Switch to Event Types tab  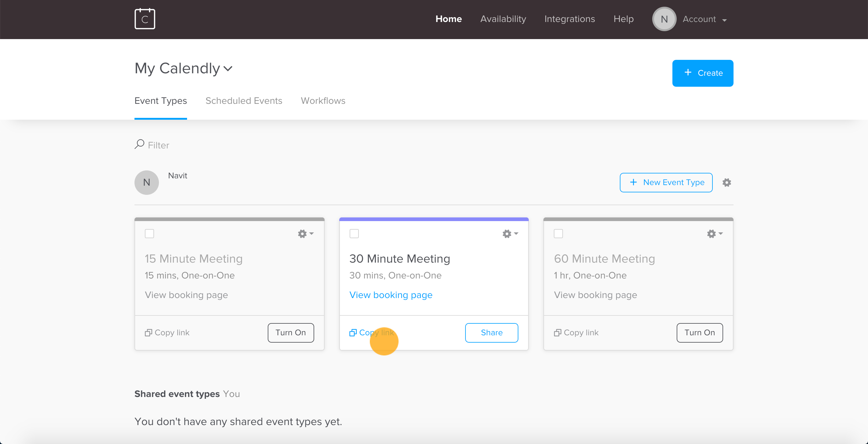(161, 101)
